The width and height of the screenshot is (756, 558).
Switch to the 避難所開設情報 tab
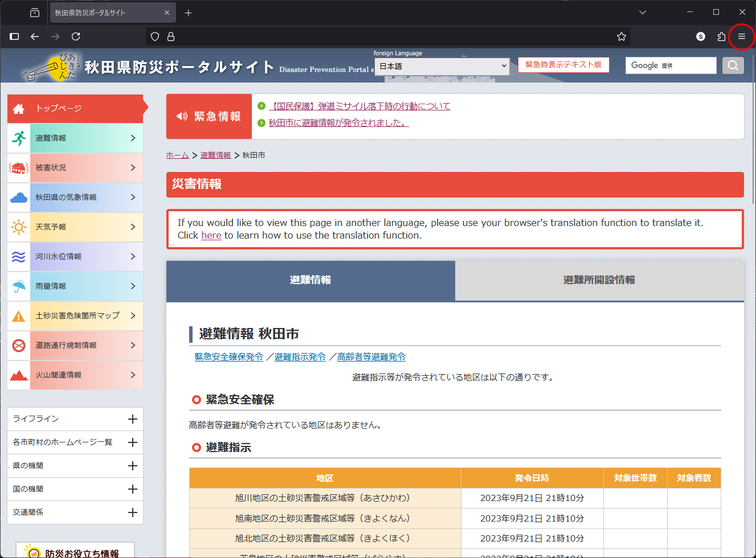(599, 280)
